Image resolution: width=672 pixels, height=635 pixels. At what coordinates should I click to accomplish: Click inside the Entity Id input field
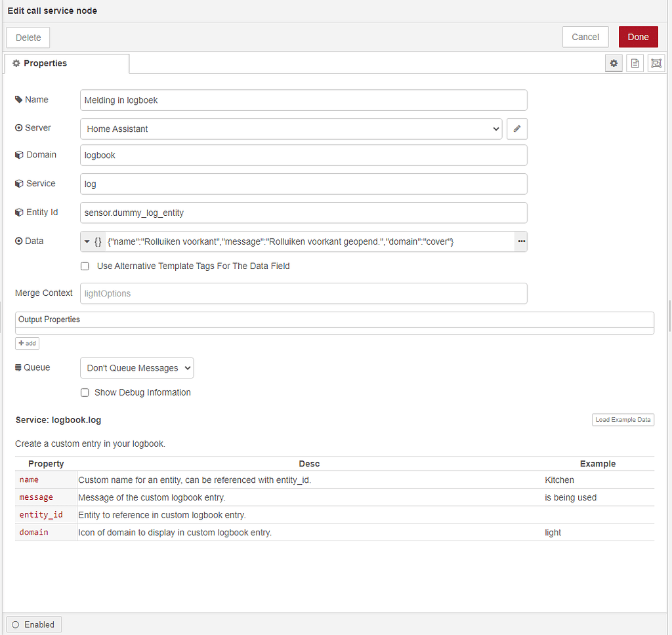point(303,213)
